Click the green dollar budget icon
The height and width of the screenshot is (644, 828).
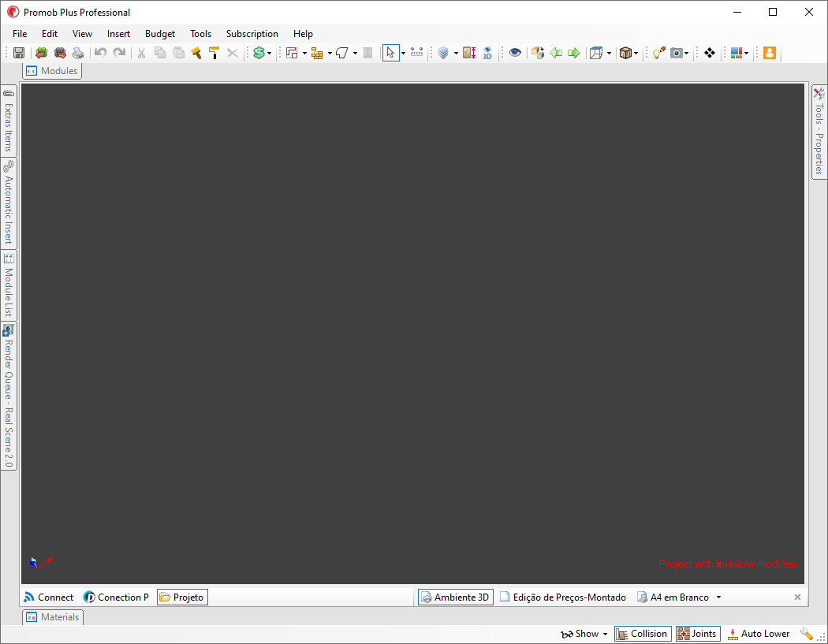258,53
